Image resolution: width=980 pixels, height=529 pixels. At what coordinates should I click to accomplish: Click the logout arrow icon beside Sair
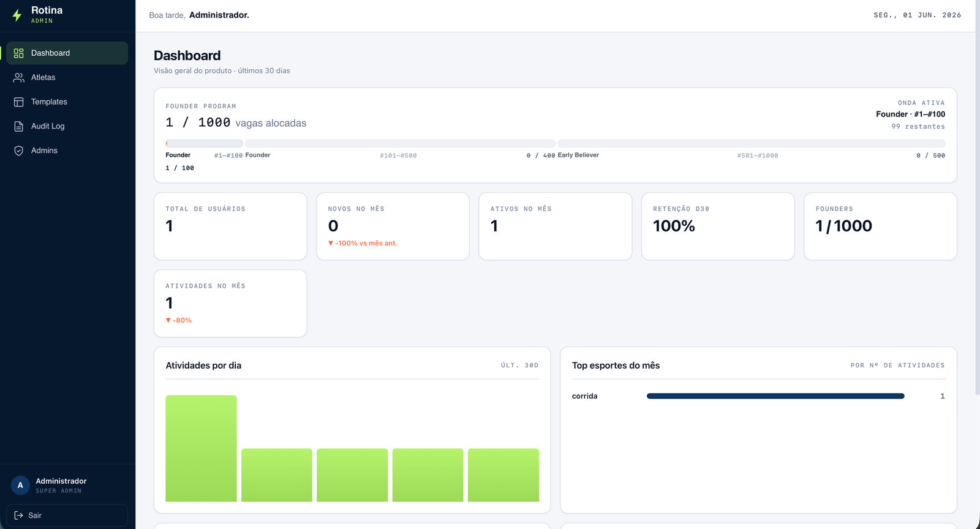[18, 516]
